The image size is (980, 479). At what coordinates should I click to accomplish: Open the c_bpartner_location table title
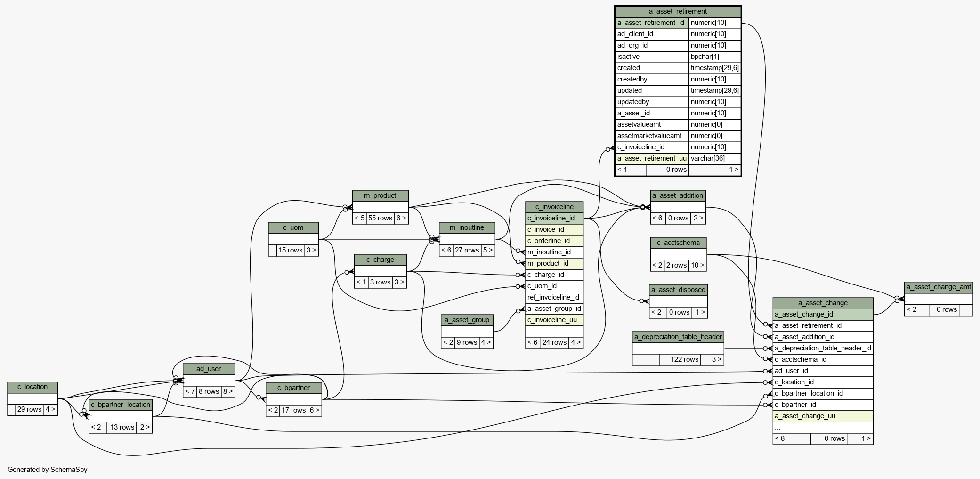coord(121,405)
